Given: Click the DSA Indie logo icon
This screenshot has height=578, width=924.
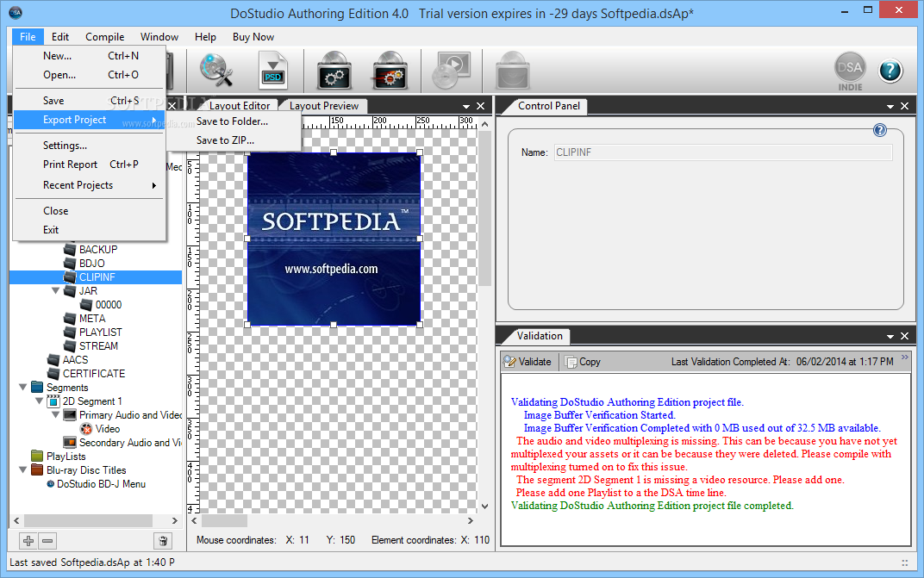Looking at the screenshot, I should pyautogui.click(x=851, y=71).
